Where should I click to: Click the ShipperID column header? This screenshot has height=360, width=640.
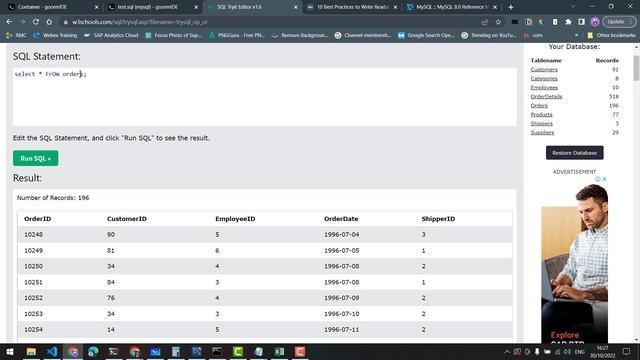click(438, 219)
